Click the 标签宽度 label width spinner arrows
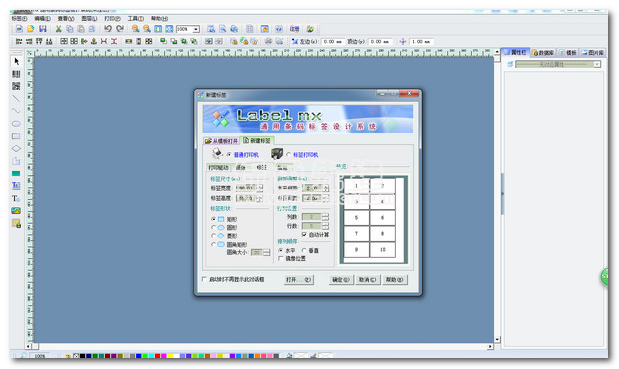 click(x=259, y=188)
